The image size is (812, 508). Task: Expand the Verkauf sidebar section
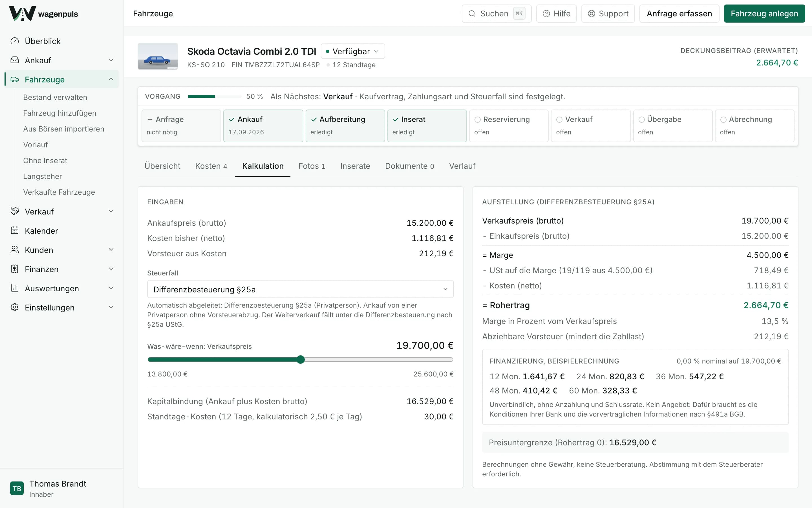click(x=111, y=211)
